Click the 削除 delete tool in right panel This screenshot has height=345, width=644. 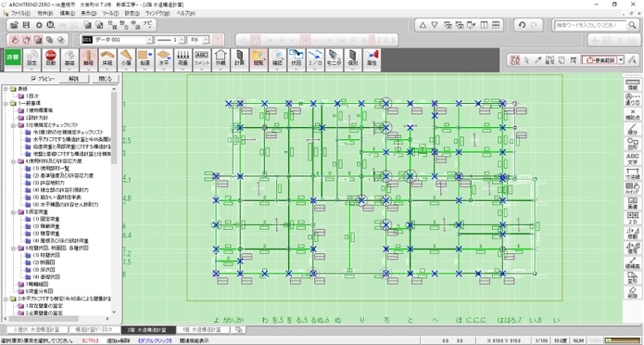(633, 292)
